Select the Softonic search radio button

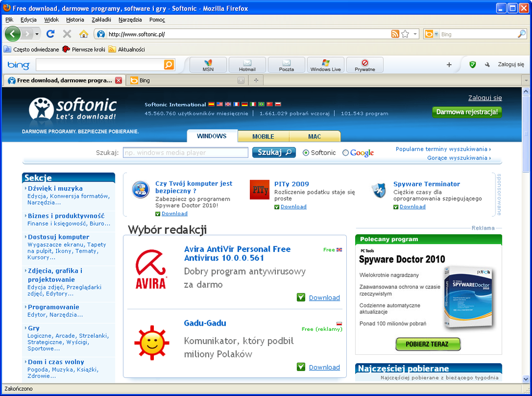click(x=306, y=153)
